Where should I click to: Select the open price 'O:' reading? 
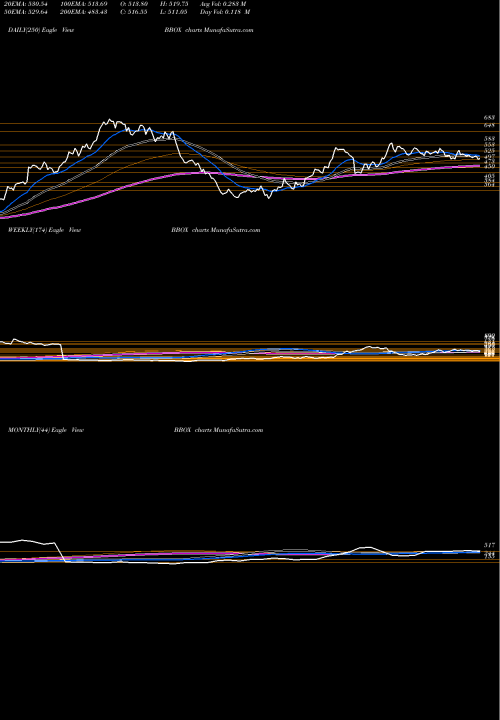coord(134,4)
